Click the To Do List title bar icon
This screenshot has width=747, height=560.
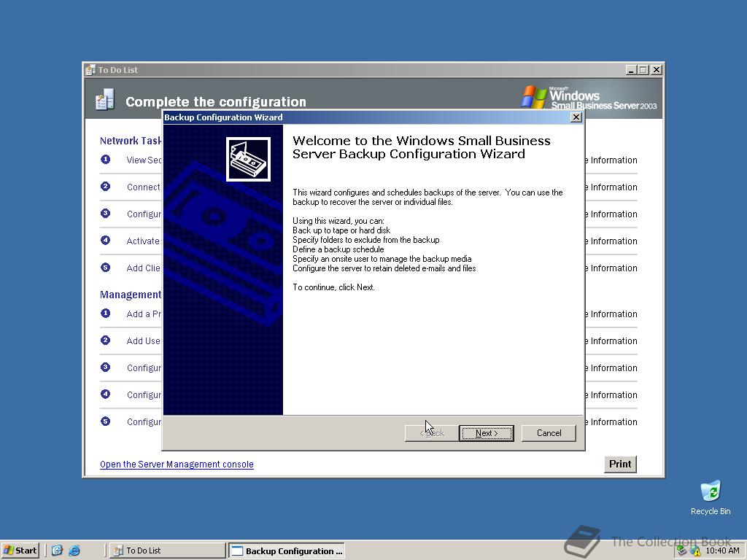(x=90, y=70)
